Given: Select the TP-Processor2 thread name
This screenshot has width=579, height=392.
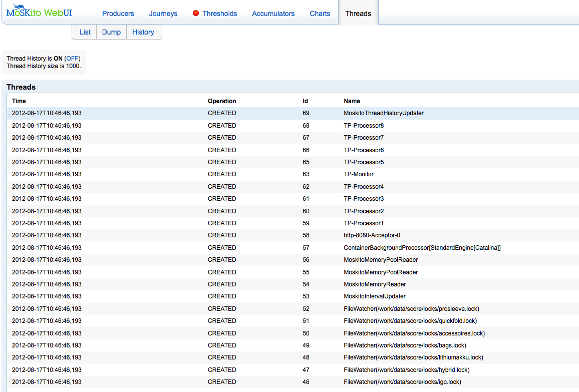Looking at the screenshot, I should [364, 211].
